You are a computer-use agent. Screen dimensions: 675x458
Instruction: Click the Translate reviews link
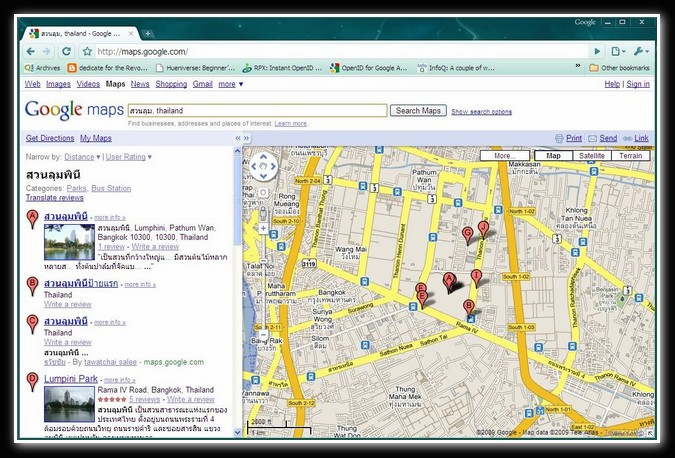pos(55,198)
